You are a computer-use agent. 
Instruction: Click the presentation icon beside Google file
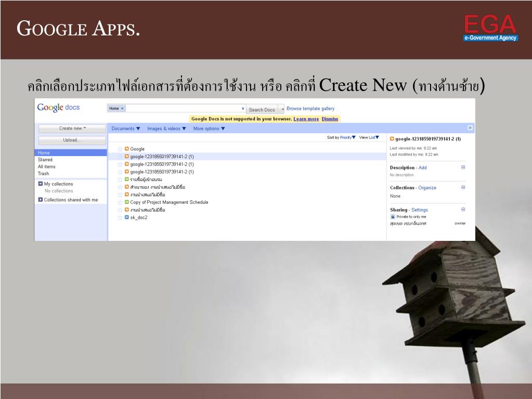tap(127, 149)
